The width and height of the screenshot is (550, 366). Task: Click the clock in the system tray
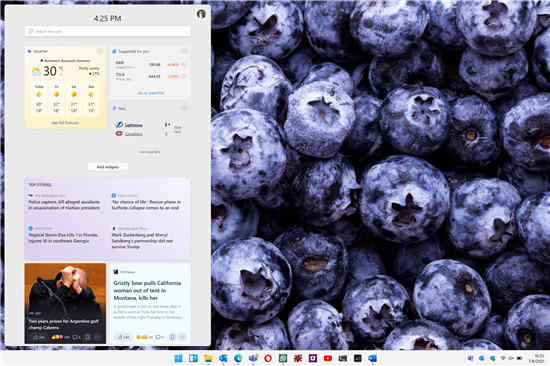click(x=539, y=358)
